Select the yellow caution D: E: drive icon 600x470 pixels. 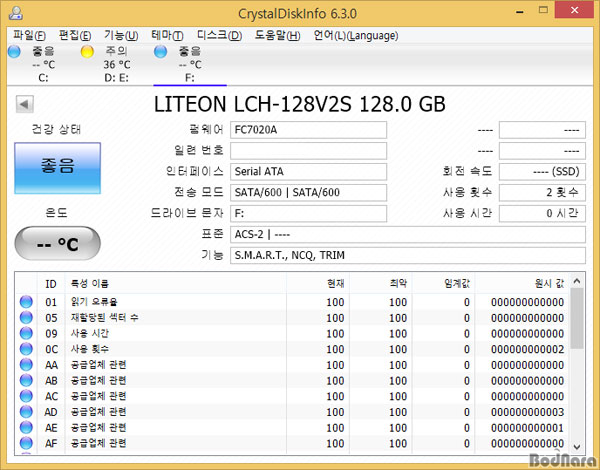pyautogui.click(x=87, y=51)
